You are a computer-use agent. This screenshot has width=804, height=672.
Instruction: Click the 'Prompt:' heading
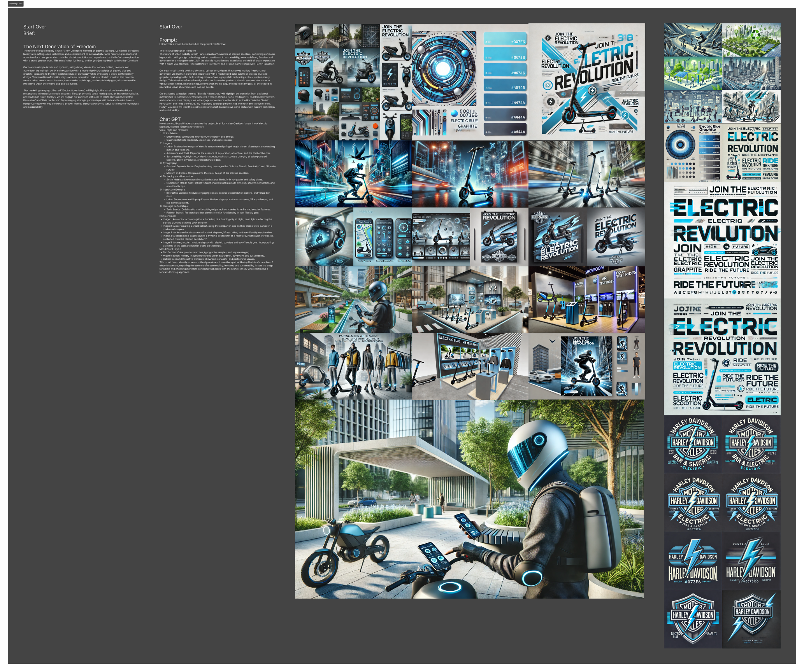pyautogui.click(x=168, y=40)
